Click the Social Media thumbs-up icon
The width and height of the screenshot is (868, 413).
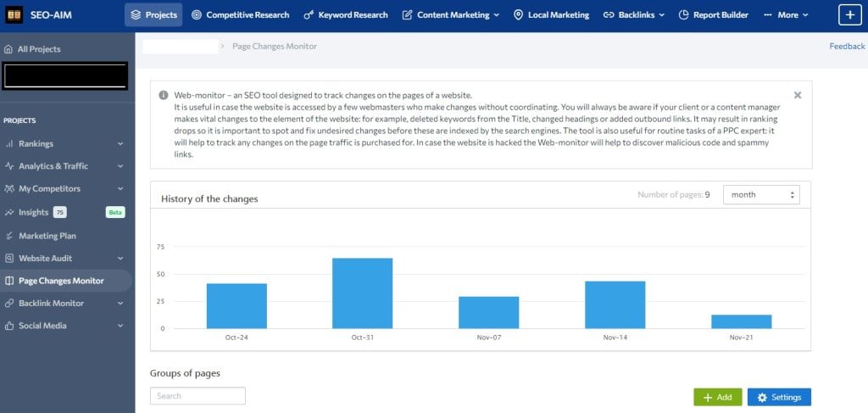point(8,326)
